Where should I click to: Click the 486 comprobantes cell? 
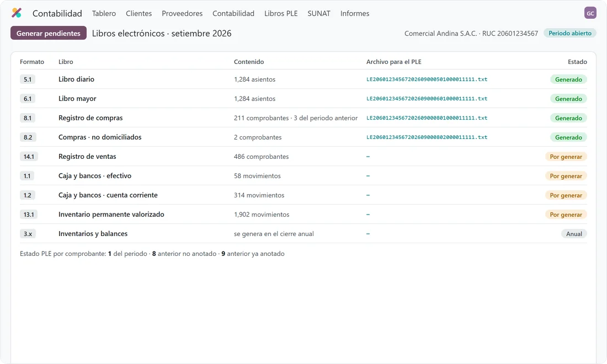click(262, 157)
